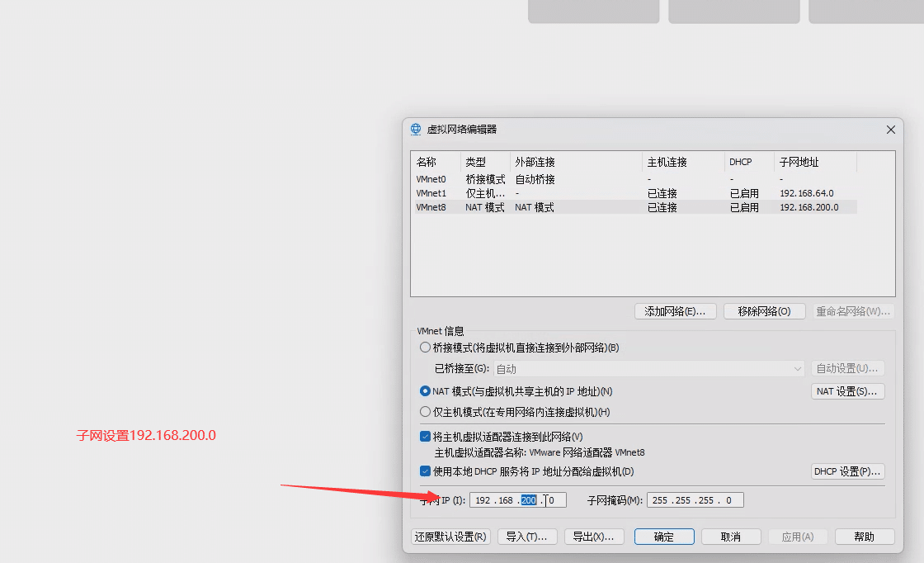This screenshot has height=563, width=924.
Task: Open the NAT 设置 dialog
Action: [x=847, y=391]
